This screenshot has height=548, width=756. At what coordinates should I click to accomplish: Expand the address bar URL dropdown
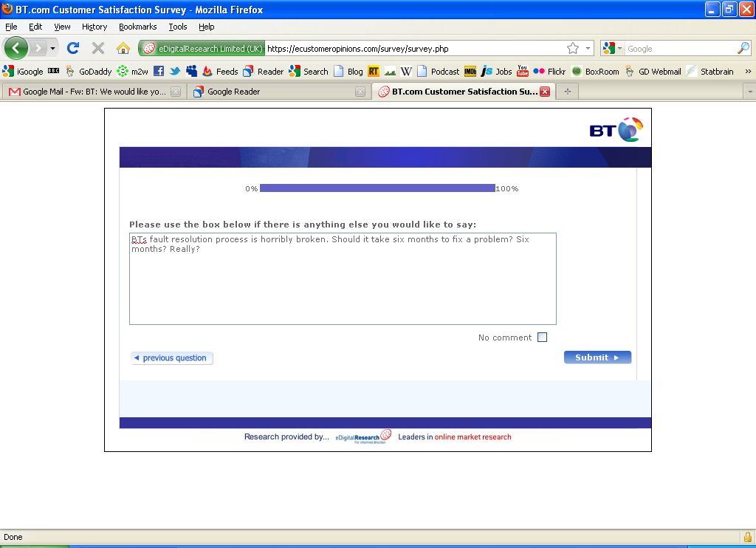588,49
